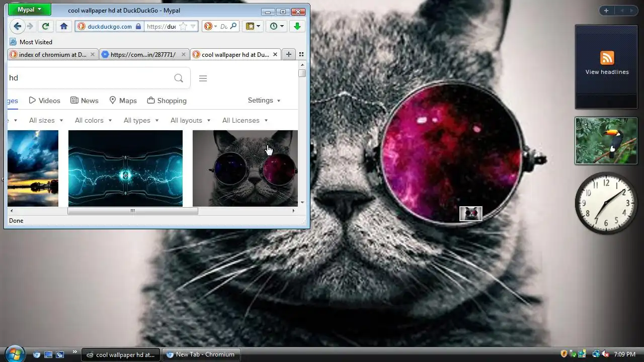Screen dimensions: 644x362
Task: Open the Most Visited bookmarks folder
Action: pyautogui.click(x=31, y=42)
